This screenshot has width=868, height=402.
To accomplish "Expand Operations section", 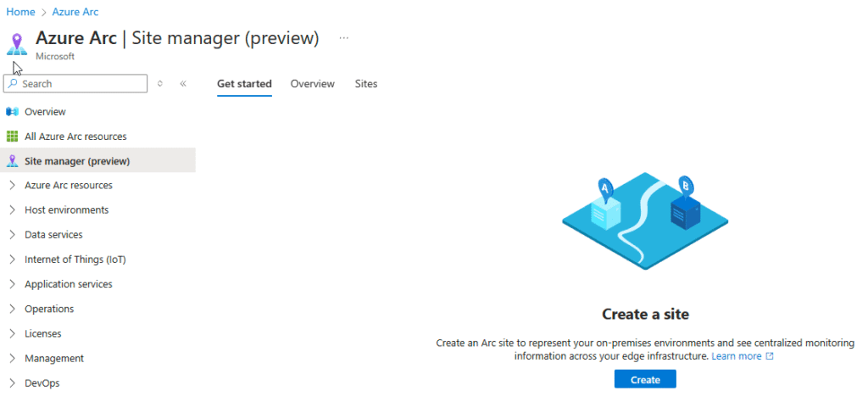I will click(13, 309).
